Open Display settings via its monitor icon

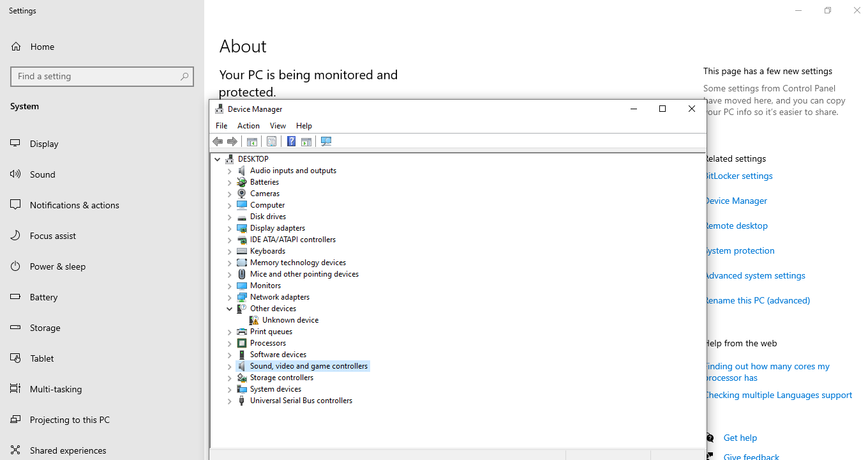tap(15, 144)
